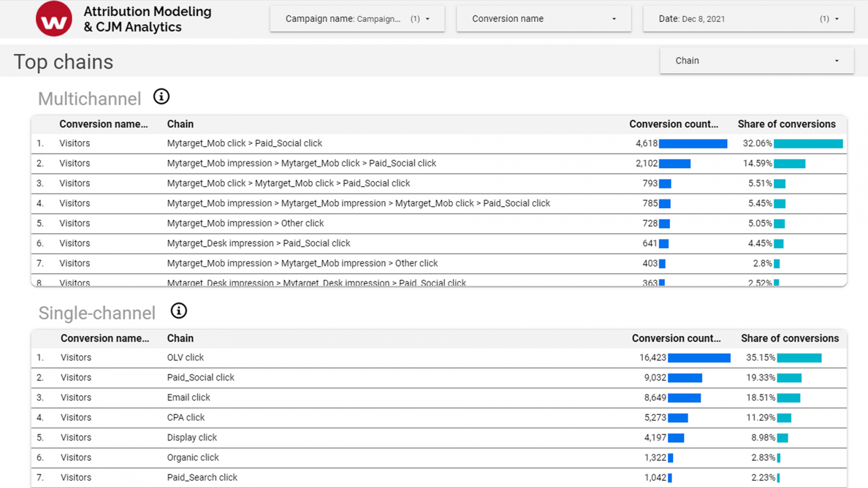Click the Email click chain cell

tap(188, 397)
